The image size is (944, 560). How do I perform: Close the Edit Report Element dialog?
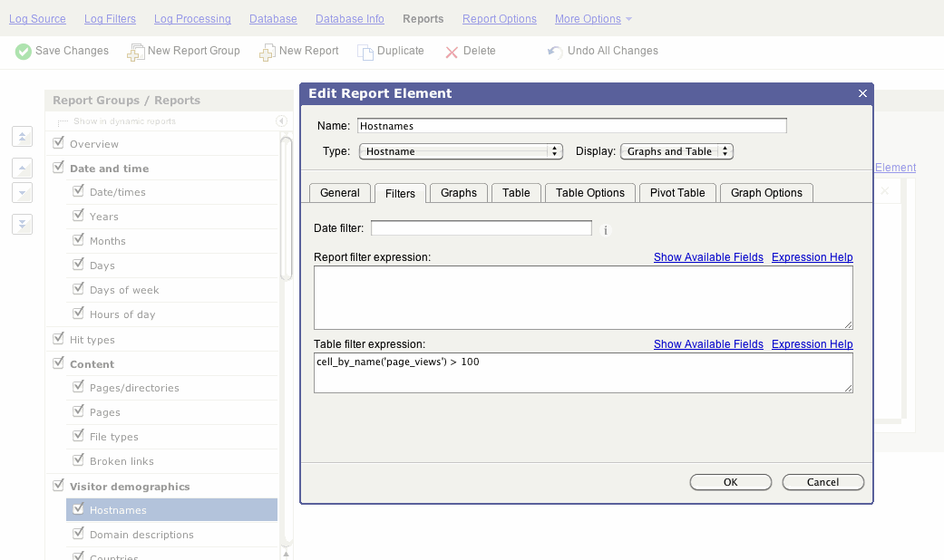coord(862,93)
